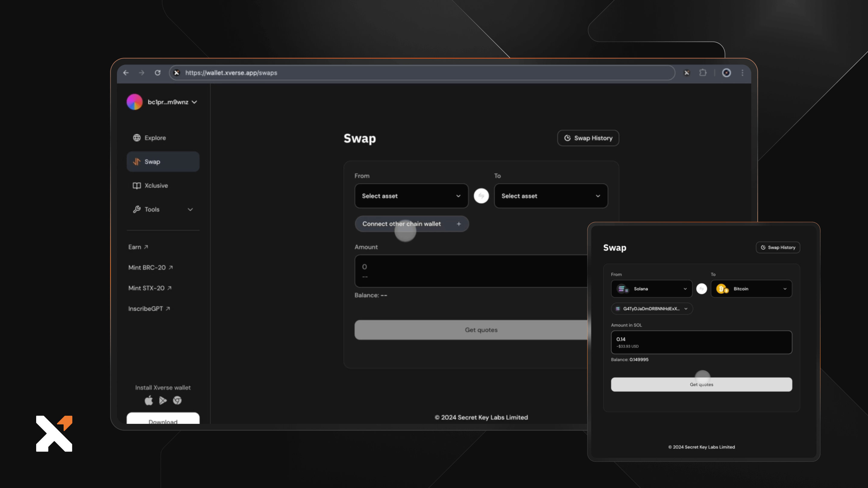Click Swap History in the inset panel
Viewport: 868px width, 488px height.
(778, 247)
